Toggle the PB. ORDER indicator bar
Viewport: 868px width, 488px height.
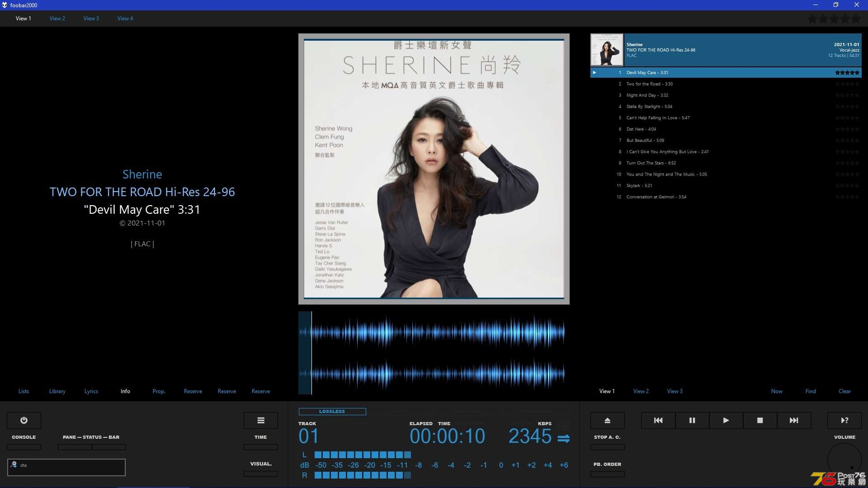click(608, 474)
